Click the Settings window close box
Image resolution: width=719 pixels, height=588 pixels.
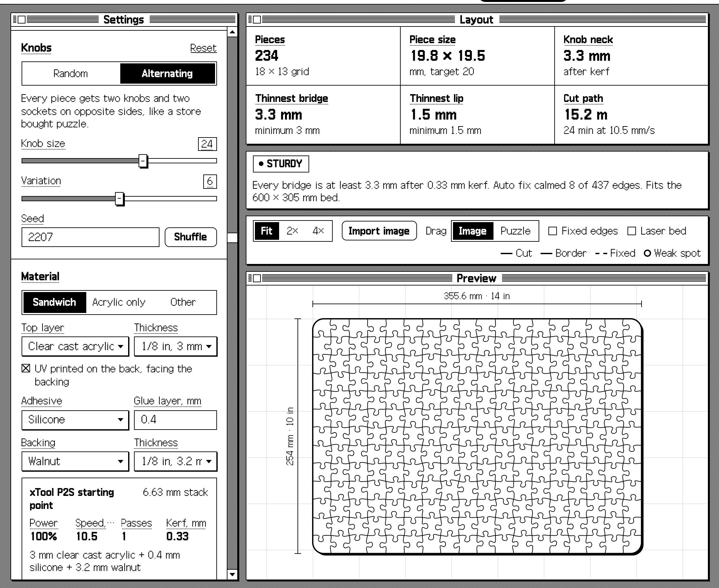click(x=21, y=20)
